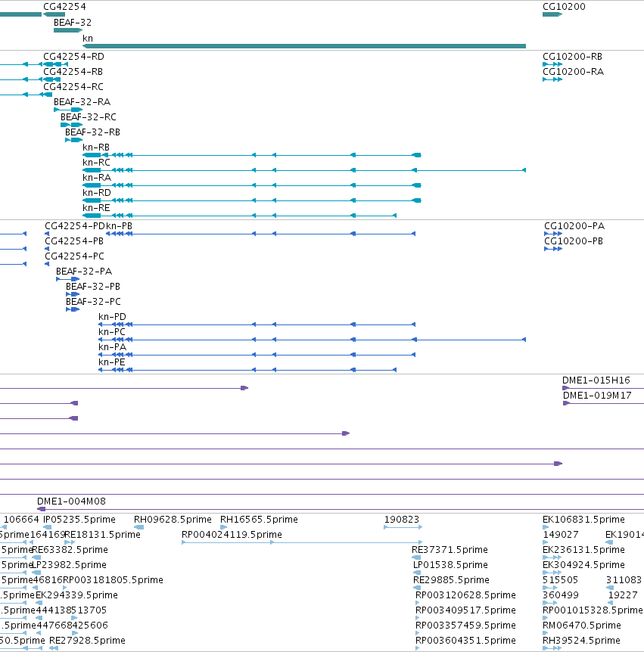The height and width of the screenshot is (652, 644).
Task: Click the EK304924.5prime EST label
Action: coord(583,565)
